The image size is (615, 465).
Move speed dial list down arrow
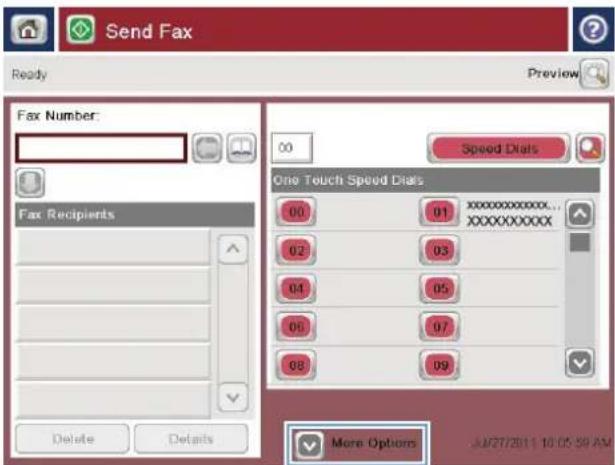point(579,363)
